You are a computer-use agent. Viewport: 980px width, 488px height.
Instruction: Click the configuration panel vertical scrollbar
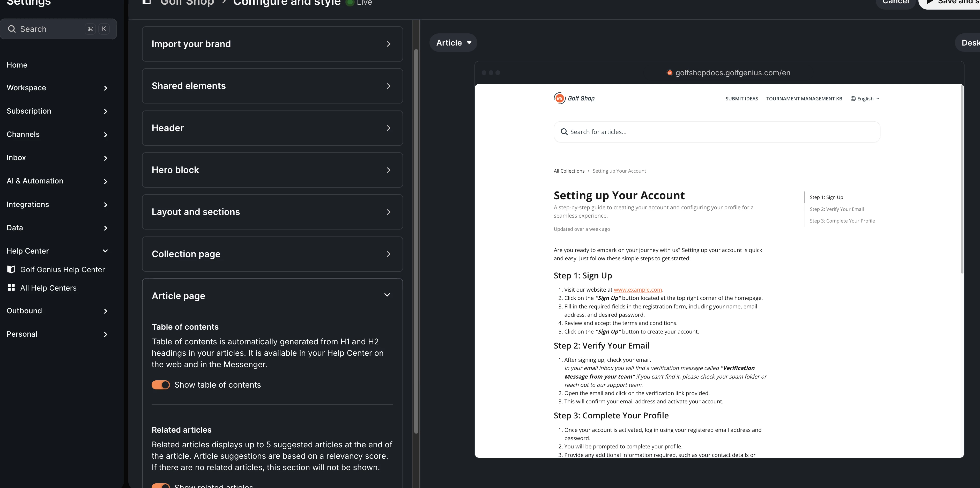coord(416,241)
